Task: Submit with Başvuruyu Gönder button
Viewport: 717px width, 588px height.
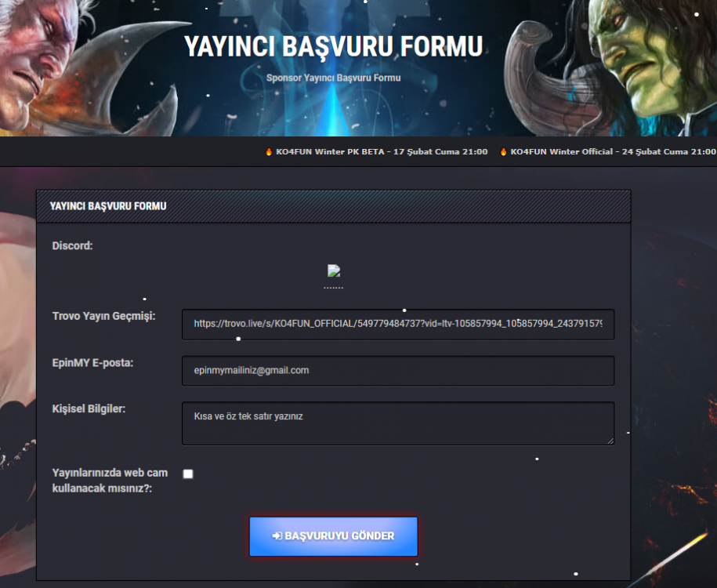Action: pos(333,536)
